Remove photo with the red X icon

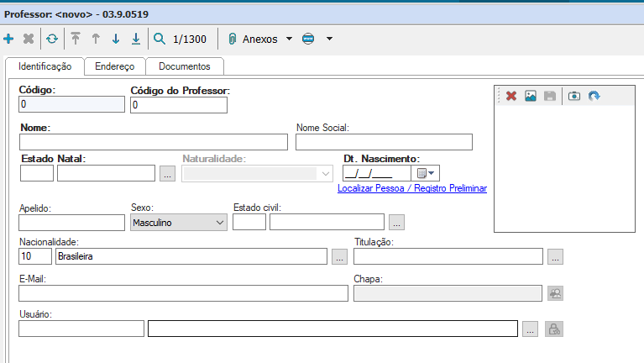(x=510, y=97)
